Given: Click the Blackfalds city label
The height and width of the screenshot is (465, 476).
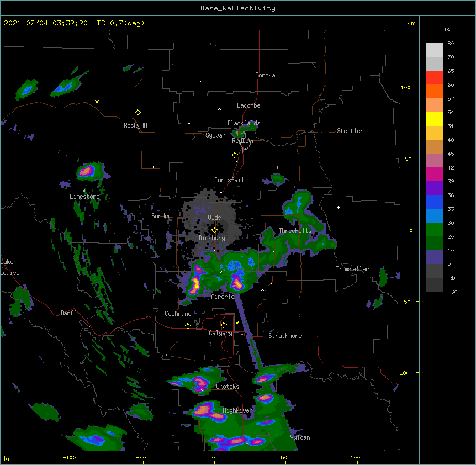Looking at the screenshot, I should tap(244, 123).
